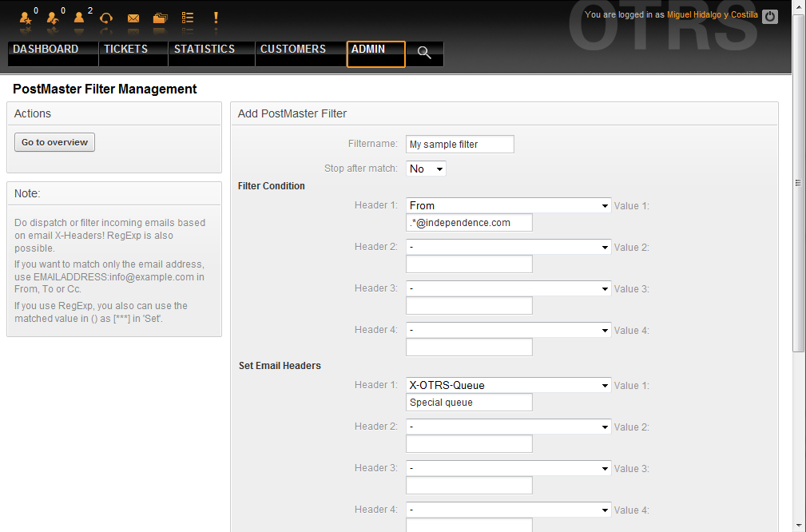Click the Miguel Hidalgo y Costilla link
This screenshot has width=806, height=532.
pos(713,15)
